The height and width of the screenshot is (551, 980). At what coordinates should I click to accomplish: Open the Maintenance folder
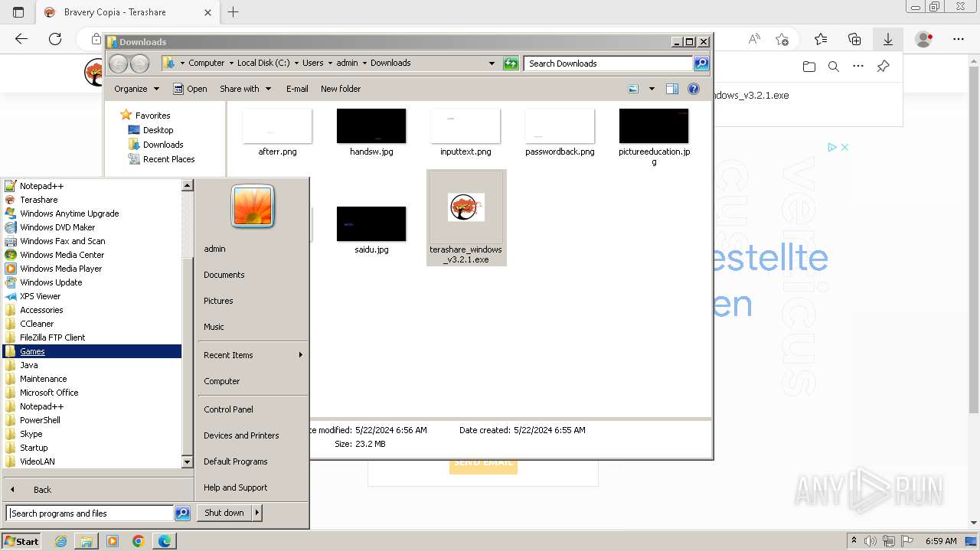click(x=43, y=379)
